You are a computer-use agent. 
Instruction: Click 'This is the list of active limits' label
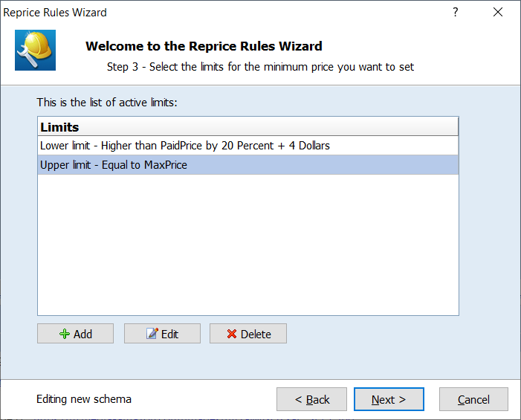click(x=107, y=103)
